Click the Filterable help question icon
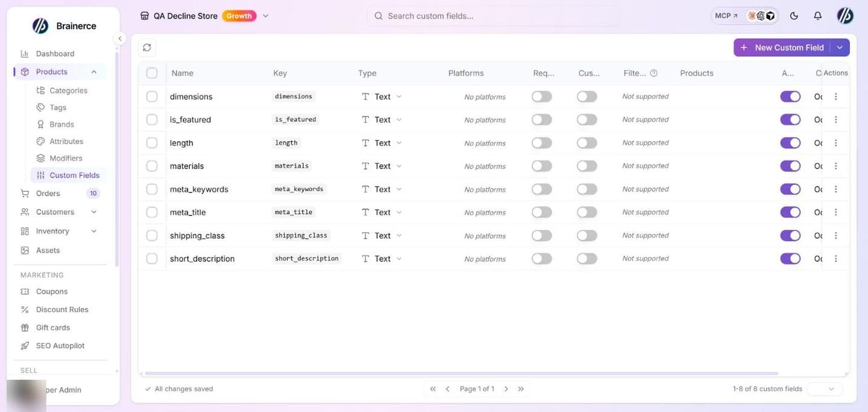This screenshot has width=868, height=412. click(x=653, y=73)
